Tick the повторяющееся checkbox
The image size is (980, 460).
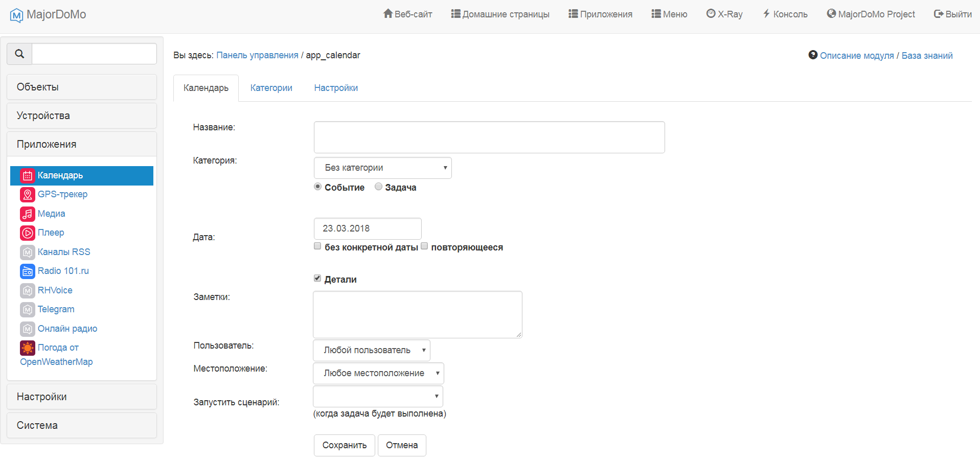[424, 246]
